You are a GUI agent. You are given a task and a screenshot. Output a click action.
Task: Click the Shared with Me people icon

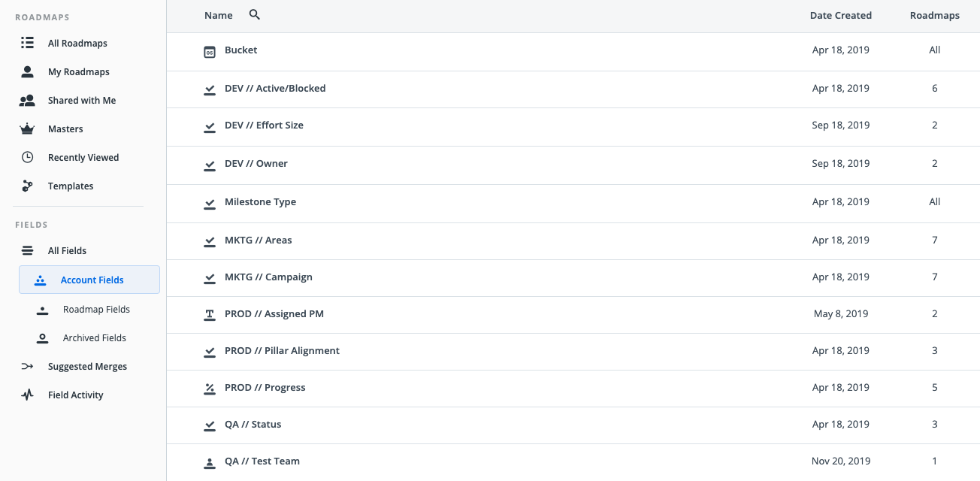[x=27, y=100]
